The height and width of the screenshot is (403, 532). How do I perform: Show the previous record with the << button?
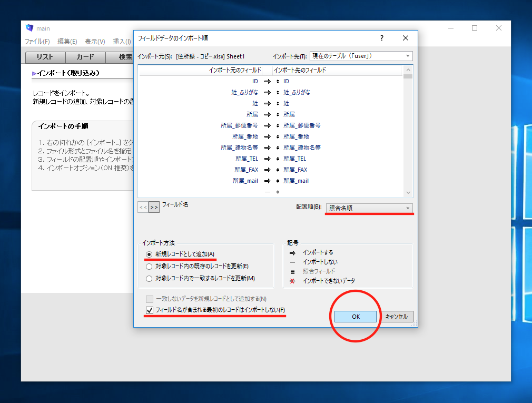click(143, 208)
